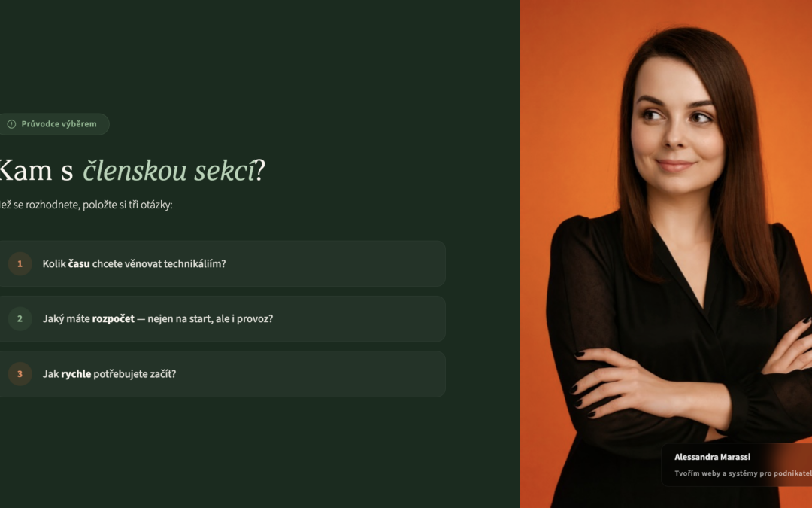The width and height of the screenshot is (812, 508).
Task: Click the bold word rychle
Action: [x=76, y=374]
